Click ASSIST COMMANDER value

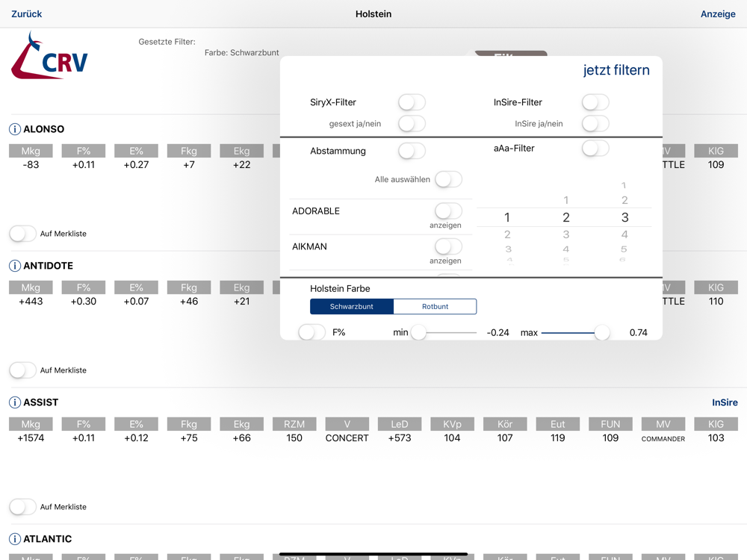click(663, 439)
